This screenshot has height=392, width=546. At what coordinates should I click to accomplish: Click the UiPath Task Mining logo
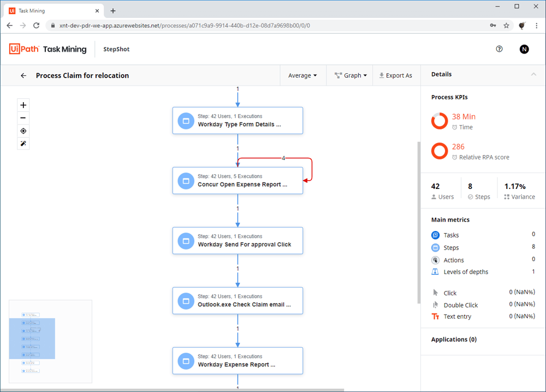(48, 49)
